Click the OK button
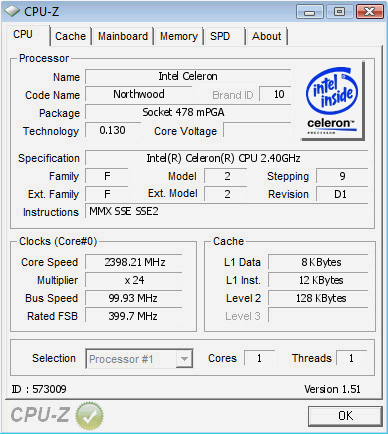The image size is (388, 434). point(345,416)
